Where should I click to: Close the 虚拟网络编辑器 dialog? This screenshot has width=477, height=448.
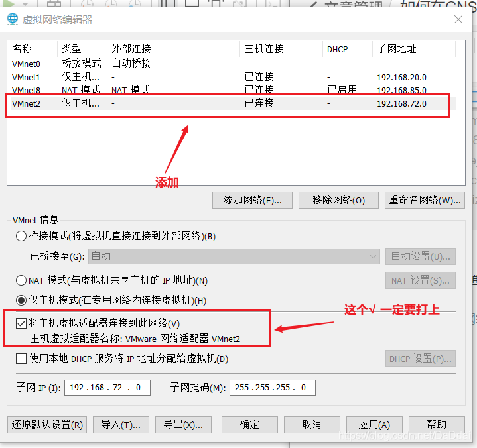458,19
